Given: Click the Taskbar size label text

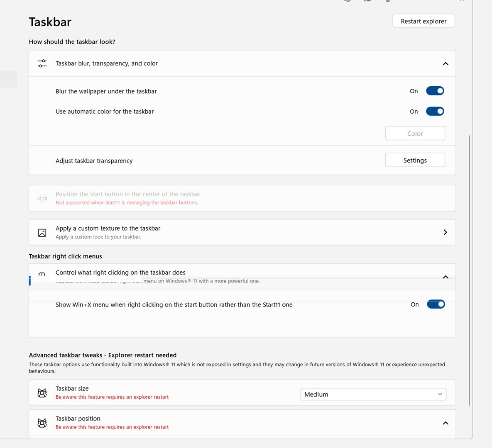Looking at the screenshot, I should pos(72,388).
